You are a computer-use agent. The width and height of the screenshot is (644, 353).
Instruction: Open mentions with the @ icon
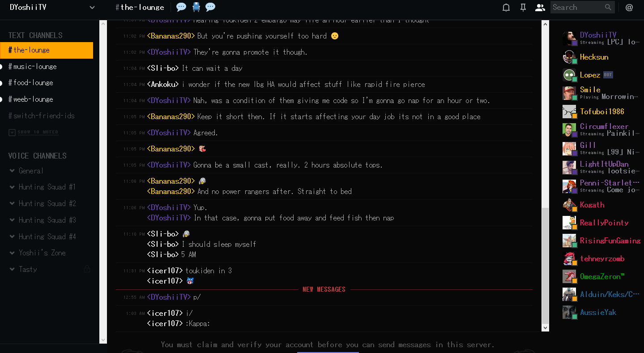(x=629, y=7)
